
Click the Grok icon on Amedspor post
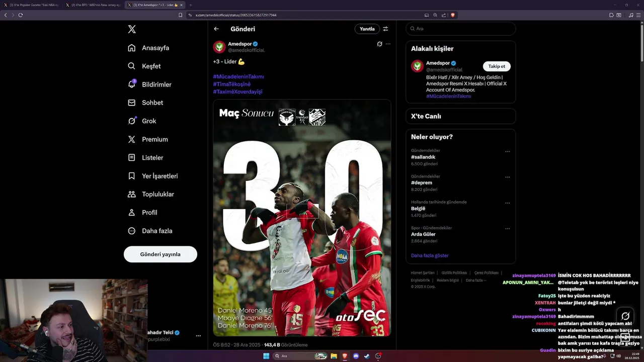coord(380,44)
